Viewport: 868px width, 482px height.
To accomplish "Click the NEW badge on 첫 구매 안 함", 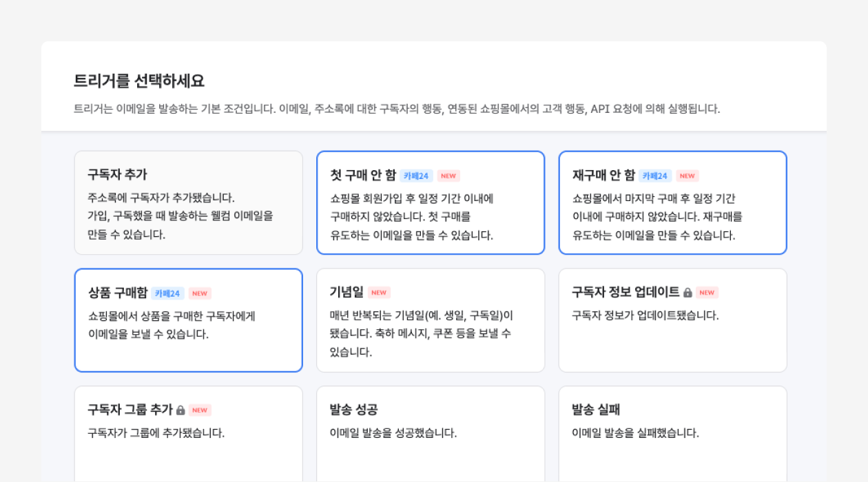I will 448,176.
